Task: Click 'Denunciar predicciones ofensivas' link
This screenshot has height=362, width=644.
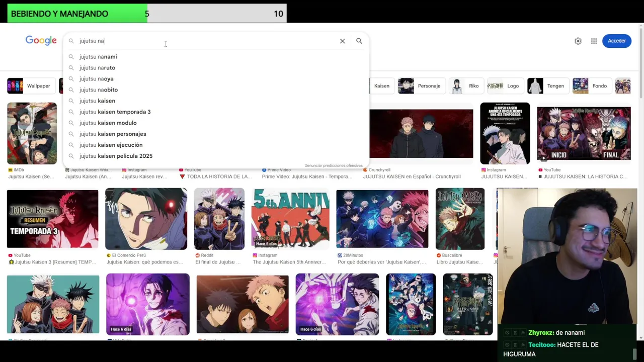Action: [x=333, y=165]
